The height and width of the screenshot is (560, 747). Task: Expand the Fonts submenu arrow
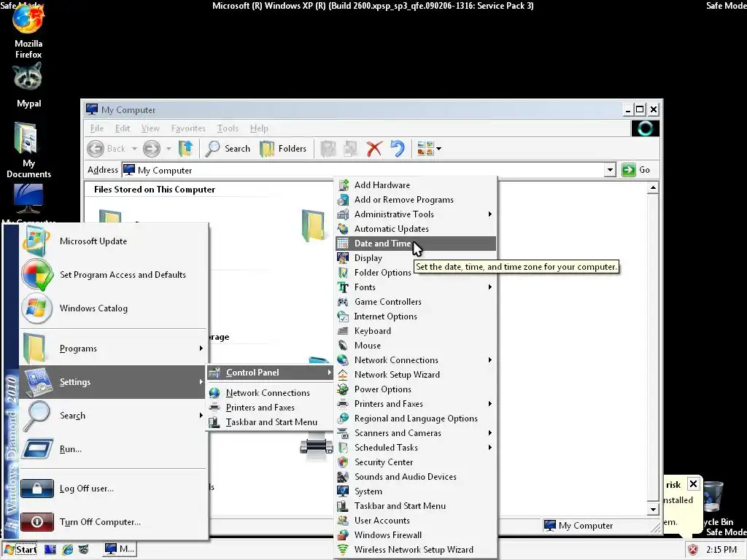point(489,287)
